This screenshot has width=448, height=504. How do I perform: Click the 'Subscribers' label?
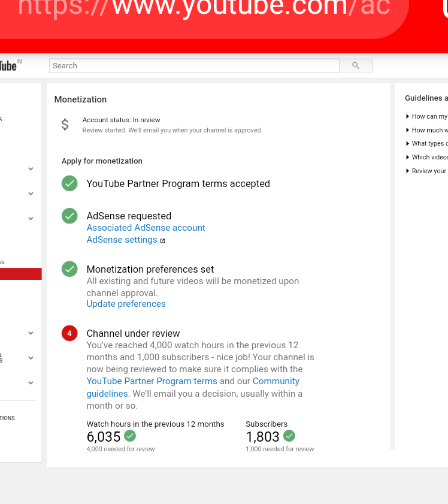coord(267,424)
